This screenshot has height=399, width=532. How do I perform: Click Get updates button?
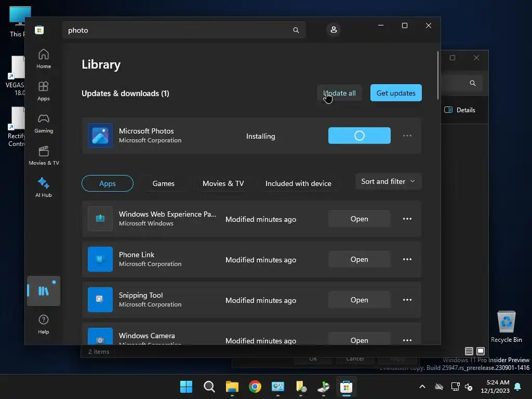(x=396, y=93)
